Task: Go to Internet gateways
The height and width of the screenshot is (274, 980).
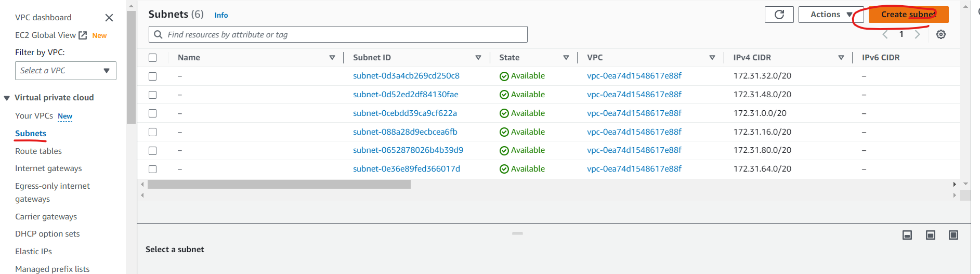Action: coord(48,168)
